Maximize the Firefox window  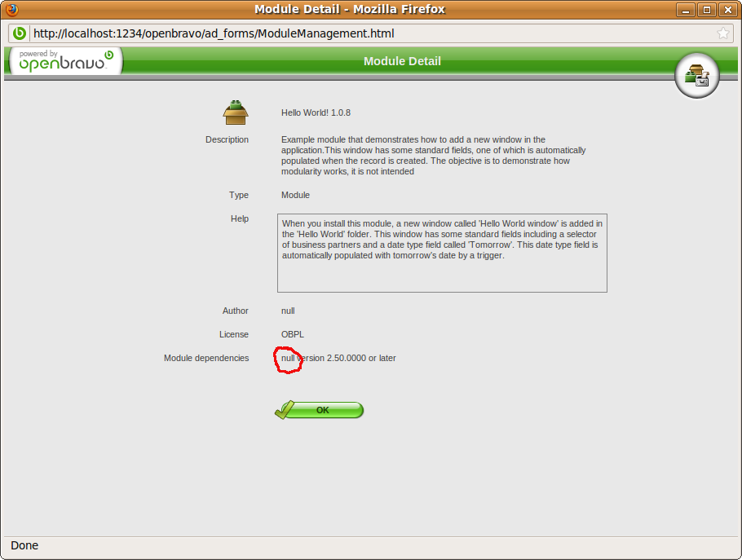pos(707,10)
